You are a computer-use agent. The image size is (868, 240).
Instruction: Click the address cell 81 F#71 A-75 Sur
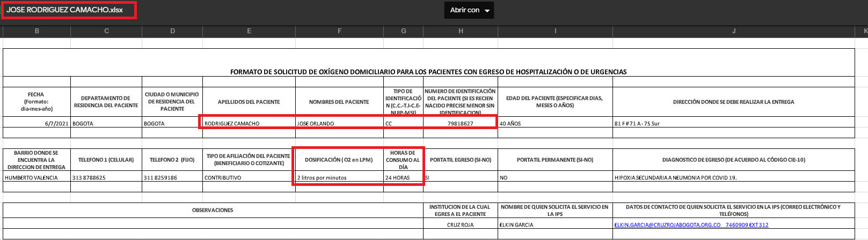734,123
